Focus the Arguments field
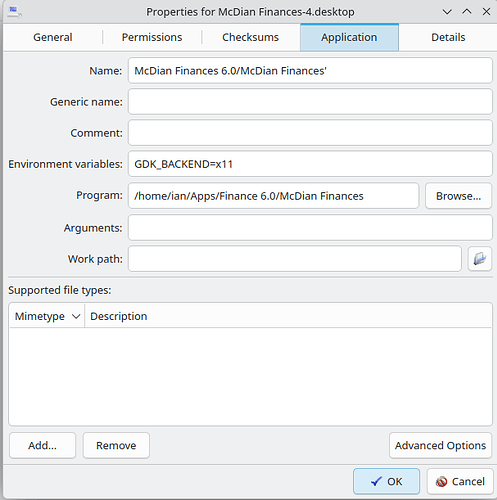This screenshot has height=500, width=497. (x=310, y=228)
